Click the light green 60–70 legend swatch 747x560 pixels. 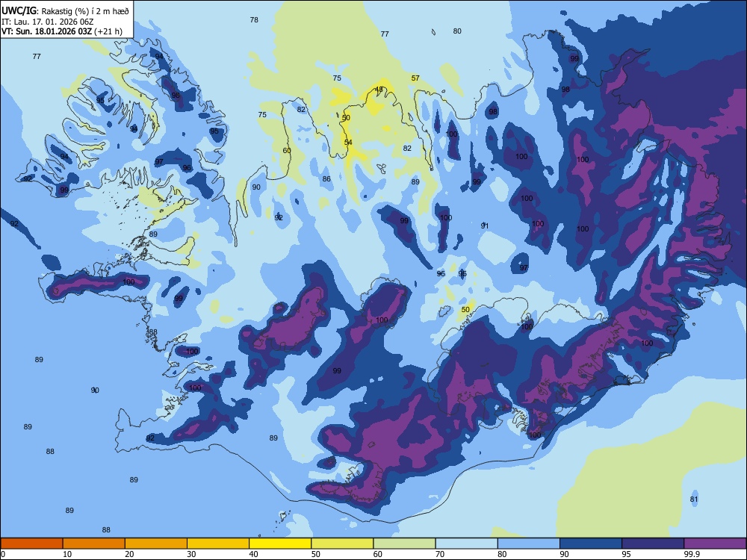click(404, 544)
